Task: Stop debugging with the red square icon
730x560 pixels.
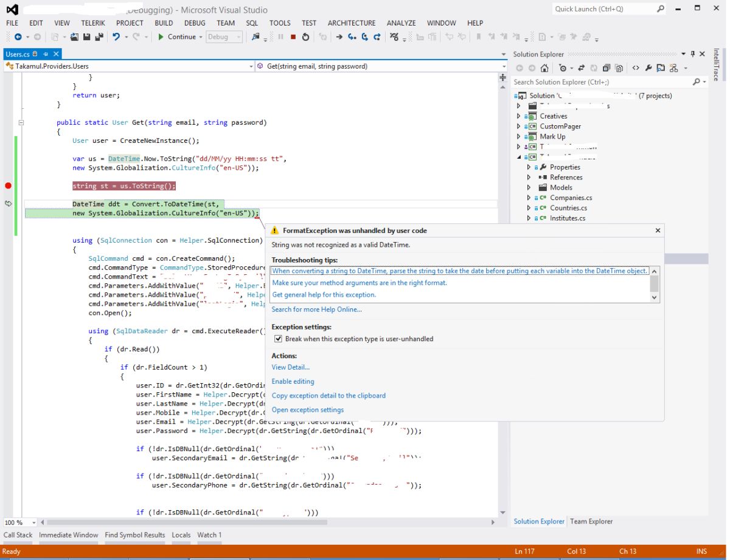Action: pyautogui.click(x=293, y=37)
